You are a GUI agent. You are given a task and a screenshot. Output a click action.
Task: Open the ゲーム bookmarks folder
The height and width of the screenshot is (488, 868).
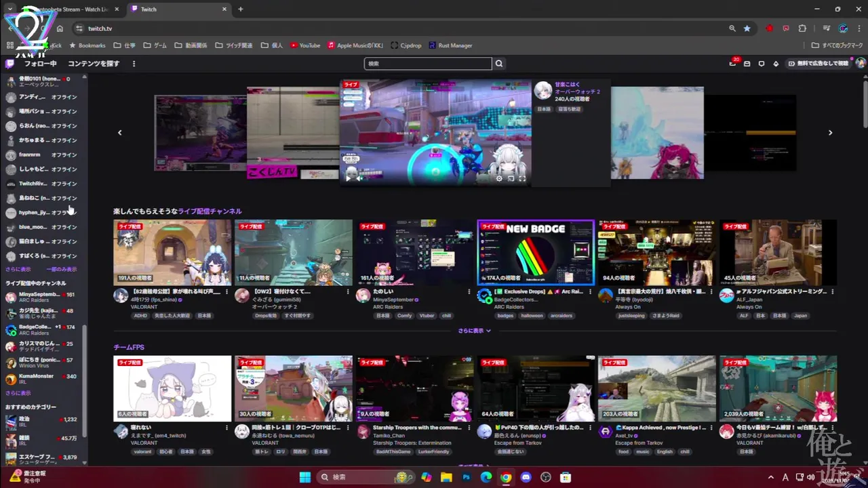(x=155, y=45)
